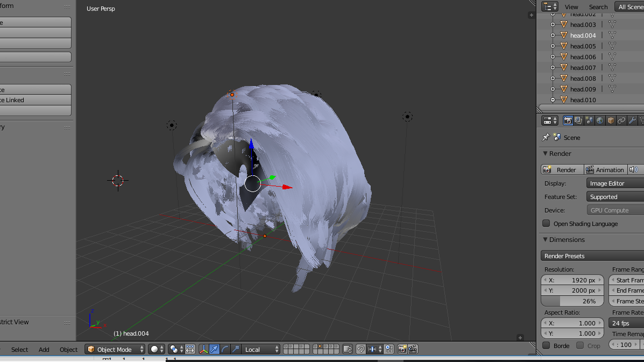Open the 3D view Select menu
This screenshot has height=362, width=644.
pos(20,349)
